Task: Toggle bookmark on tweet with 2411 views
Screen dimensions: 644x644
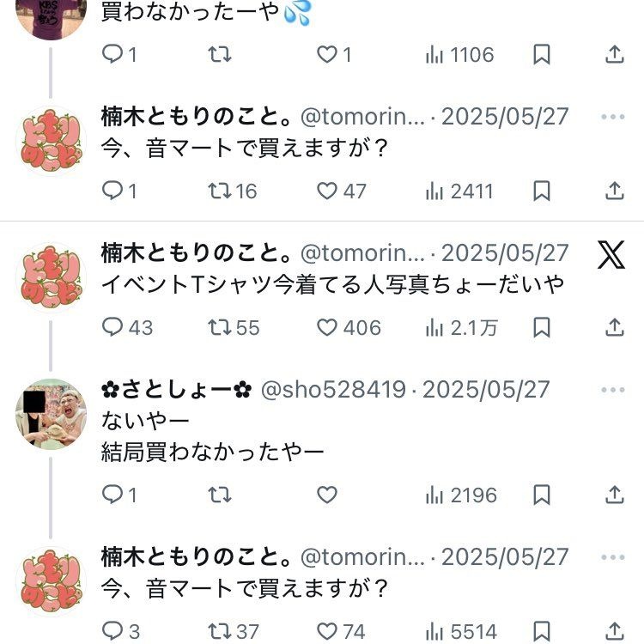Action: tap(542, 191)
